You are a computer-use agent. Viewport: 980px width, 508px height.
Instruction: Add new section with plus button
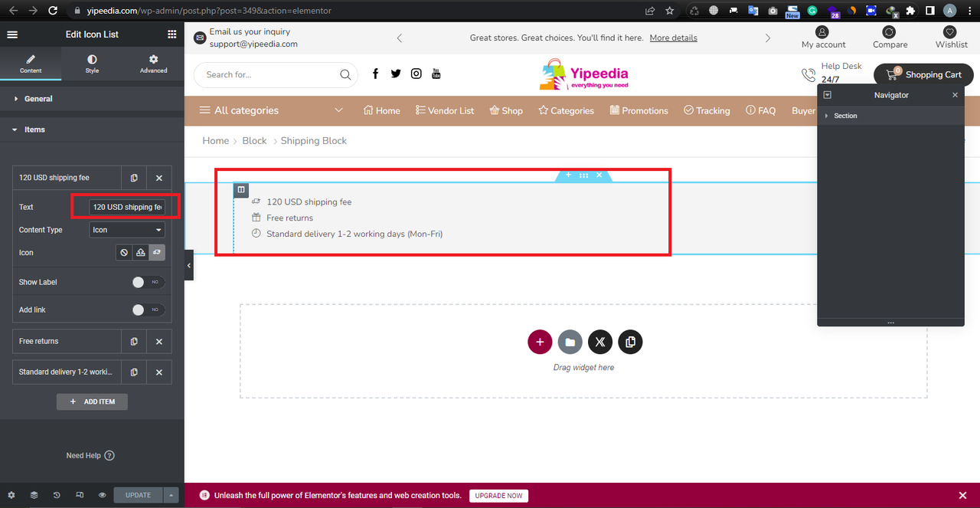click(x=540, y=342)
